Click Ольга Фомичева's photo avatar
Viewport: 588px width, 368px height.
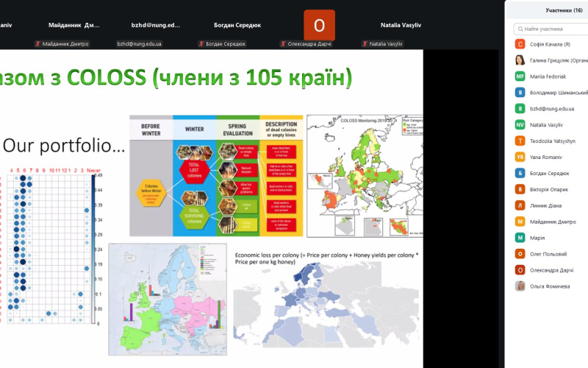[x=520, y=286]
